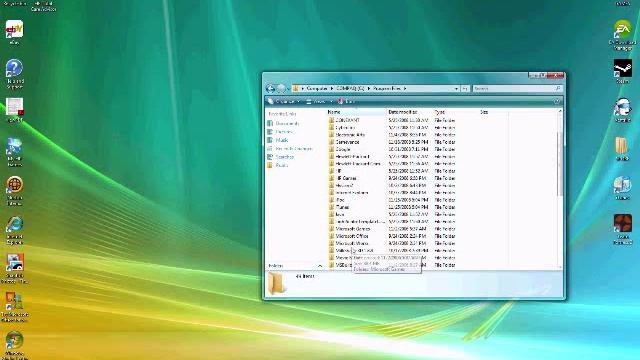640x360 pixels.
Task: Expand the address bar history dropdown
Action: (456, 88)
